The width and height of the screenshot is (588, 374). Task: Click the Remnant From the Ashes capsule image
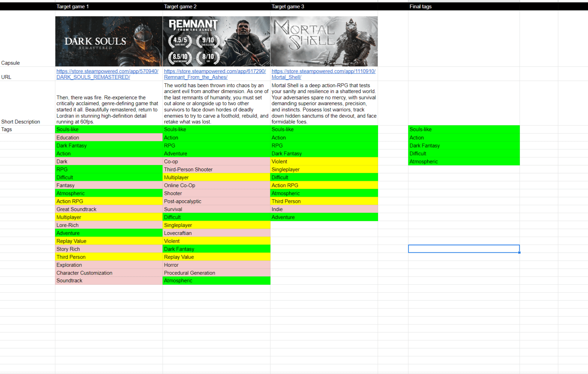[x=216, y=41]
